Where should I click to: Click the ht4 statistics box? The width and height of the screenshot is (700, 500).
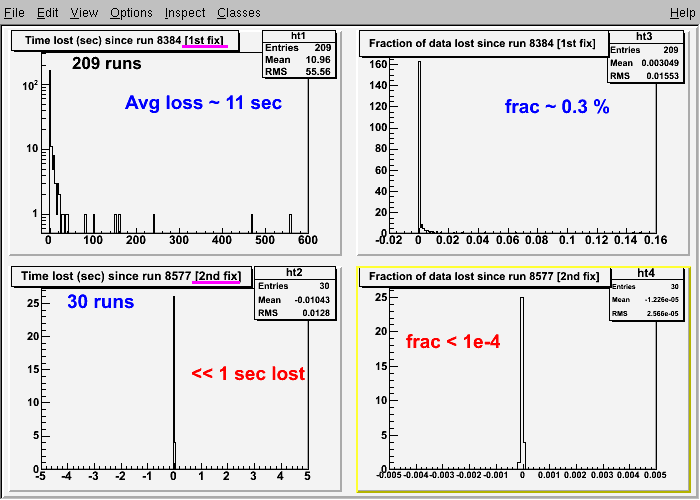point(646,294)
